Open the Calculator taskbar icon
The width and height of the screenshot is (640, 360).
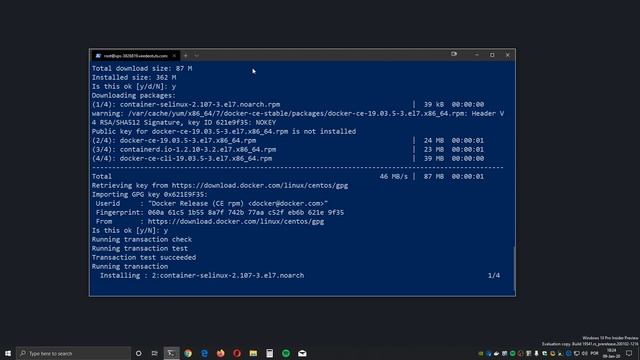pos(269,353)
